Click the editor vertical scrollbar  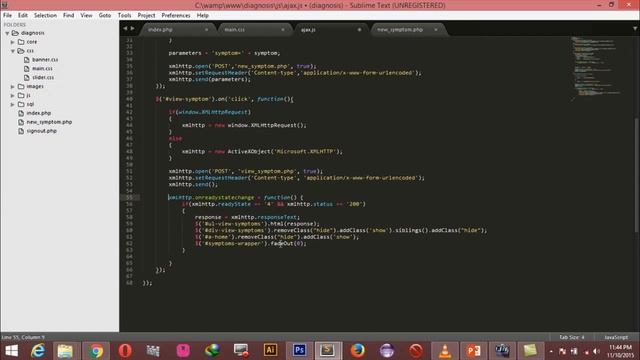tap(637, 176)
